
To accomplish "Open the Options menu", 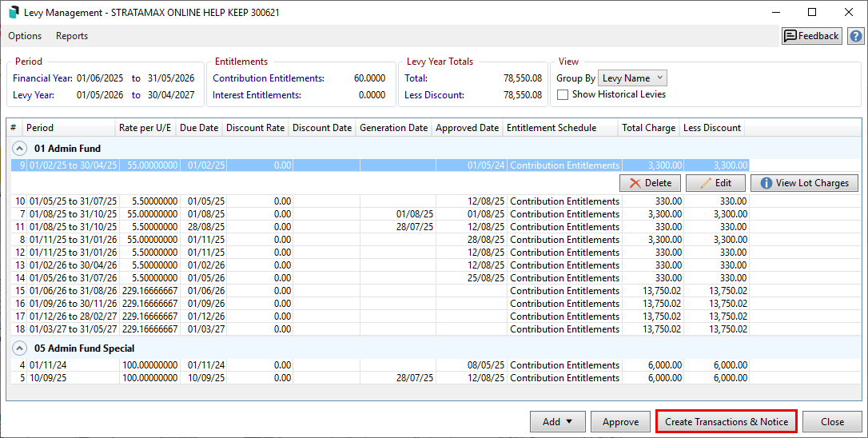I will (25, 36).
